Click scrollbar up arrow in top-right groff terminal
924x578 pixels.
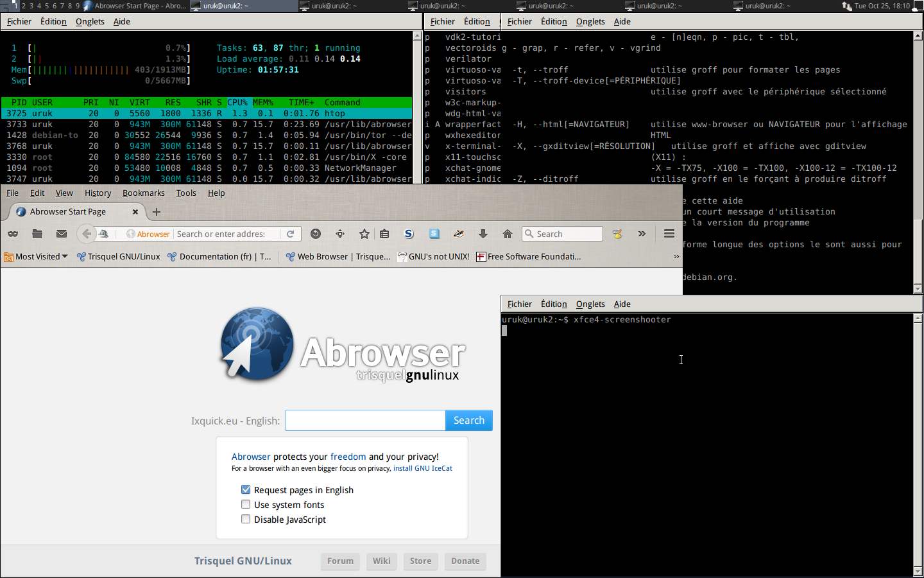[x=918, y=36]
